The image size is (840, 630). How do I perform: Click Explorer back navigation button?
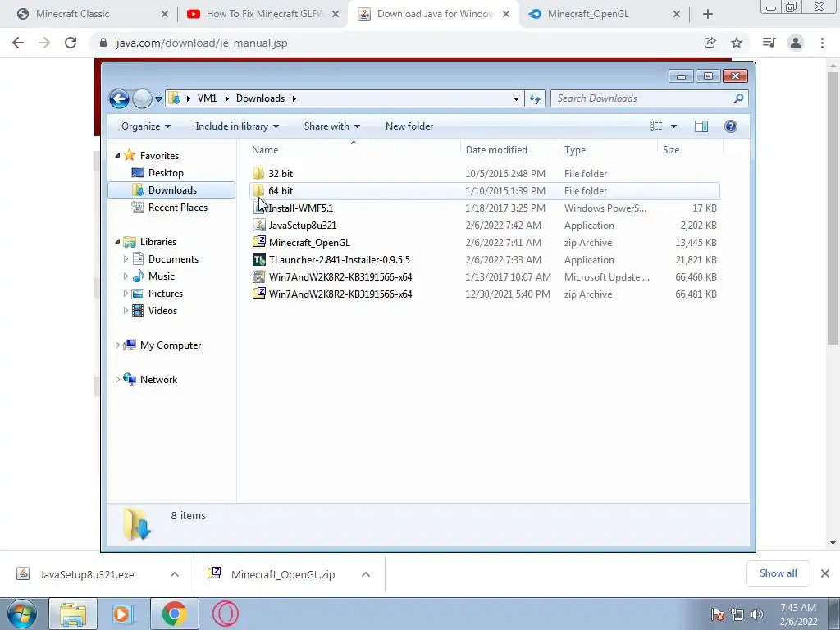[119, 98]
